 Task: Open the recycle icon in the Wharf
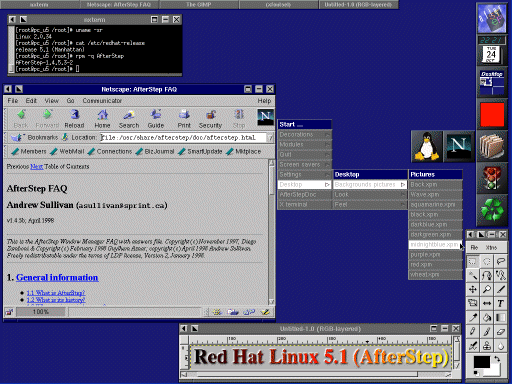492,210
